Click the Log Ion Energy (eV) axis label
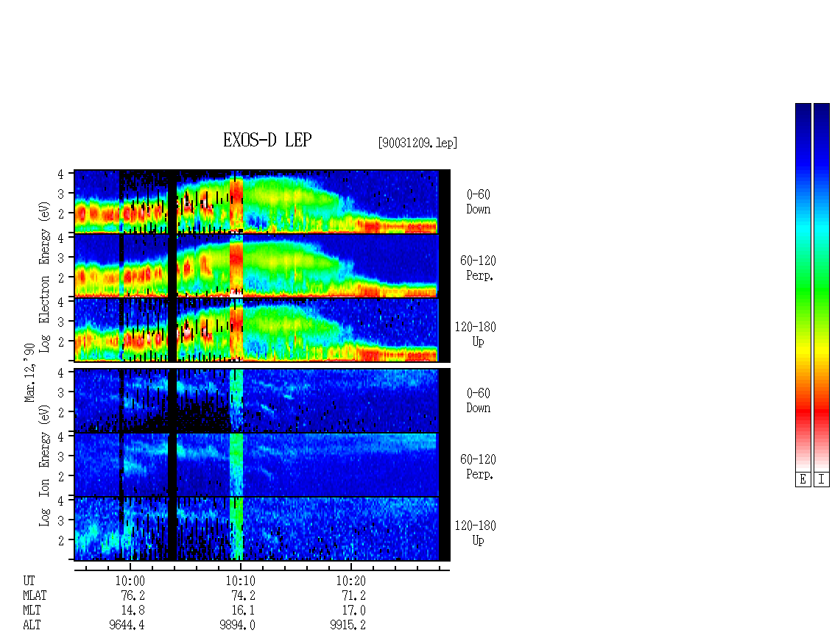The width and height of the screenshot is (832, 644). click(44, 465)
